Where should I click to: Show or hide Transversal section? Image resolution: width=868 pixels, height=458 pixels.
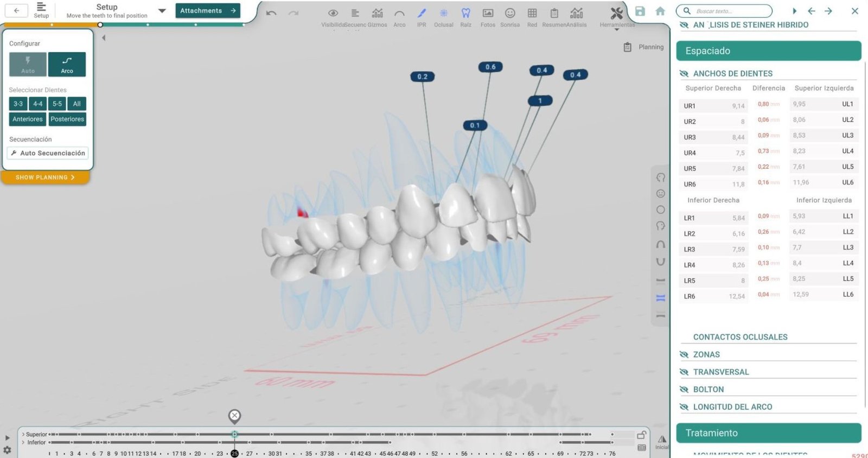(x=684, y=372)
